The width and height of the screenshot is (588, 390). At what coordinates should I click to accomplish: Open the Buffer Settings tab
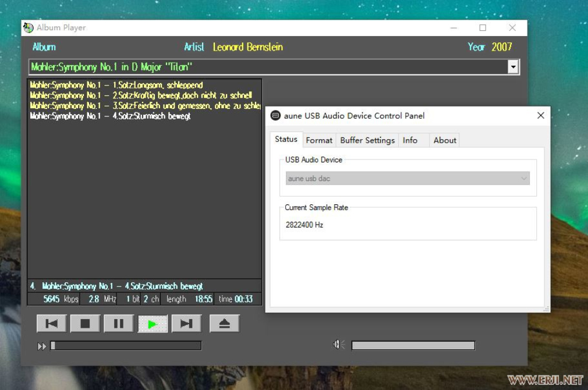(x=367, y=140)
